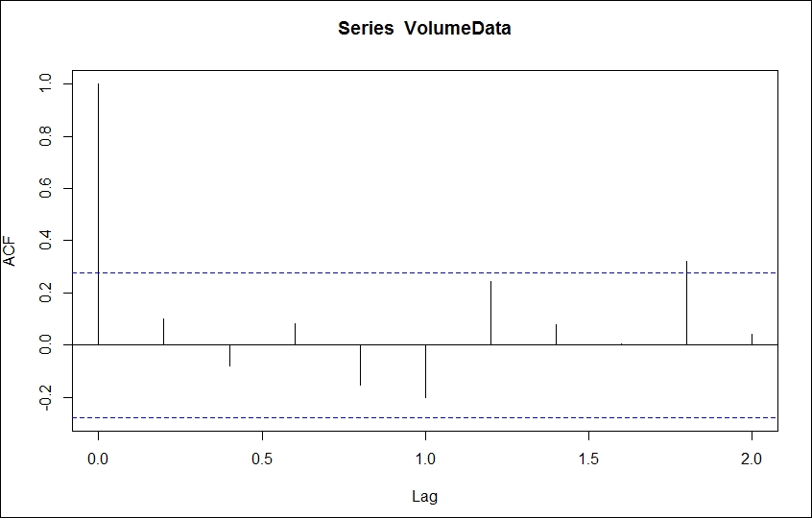Click the 1.5 tick label on x-axis
812x518 pixels.
tap(588, 459)
